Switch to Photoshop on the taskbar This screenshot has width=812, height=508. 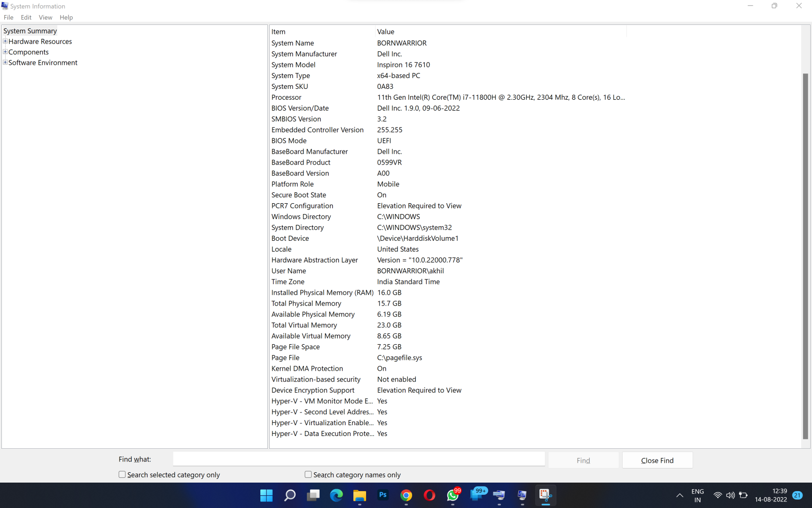tap(383, 495)
